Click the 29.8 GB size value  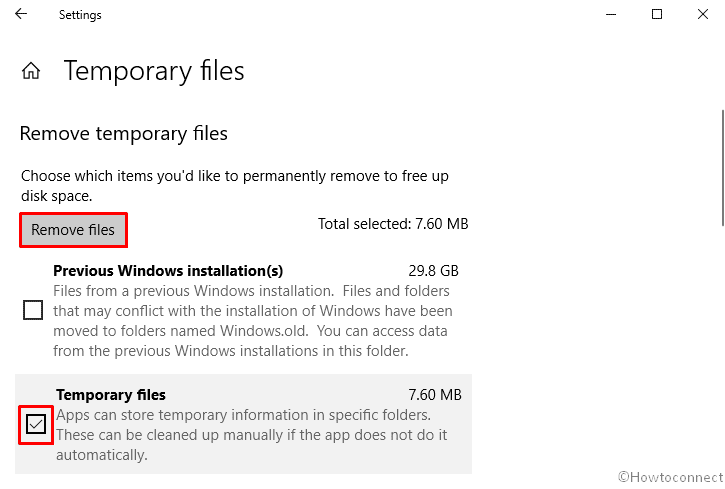point(433,270)
